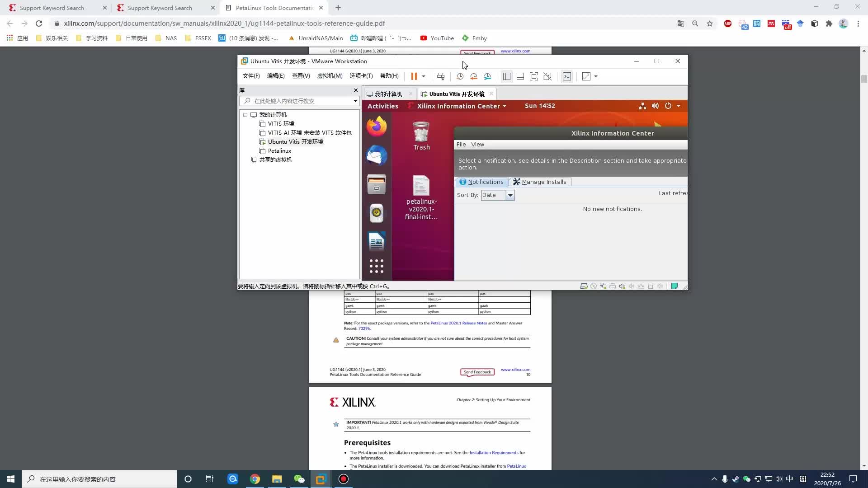
Task: Switch to the Manage Installs tab
Action: [540, 182]
